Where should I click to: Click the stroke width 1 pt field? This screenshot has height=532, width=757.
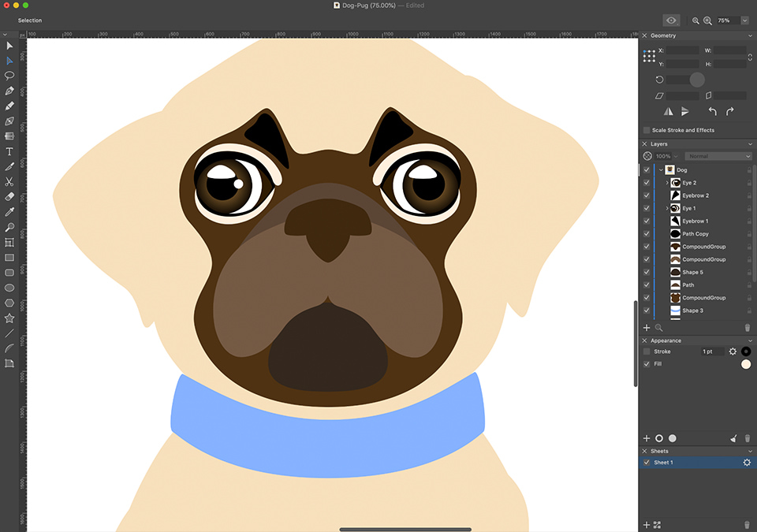[713, 352]
